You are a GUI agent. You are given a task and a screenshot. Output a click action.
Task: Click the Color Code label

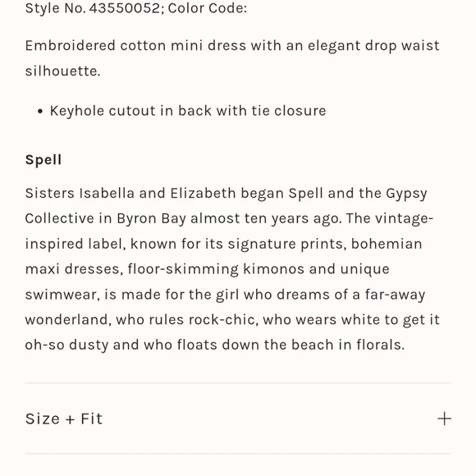pyautogui.click(x=208, y=8)
